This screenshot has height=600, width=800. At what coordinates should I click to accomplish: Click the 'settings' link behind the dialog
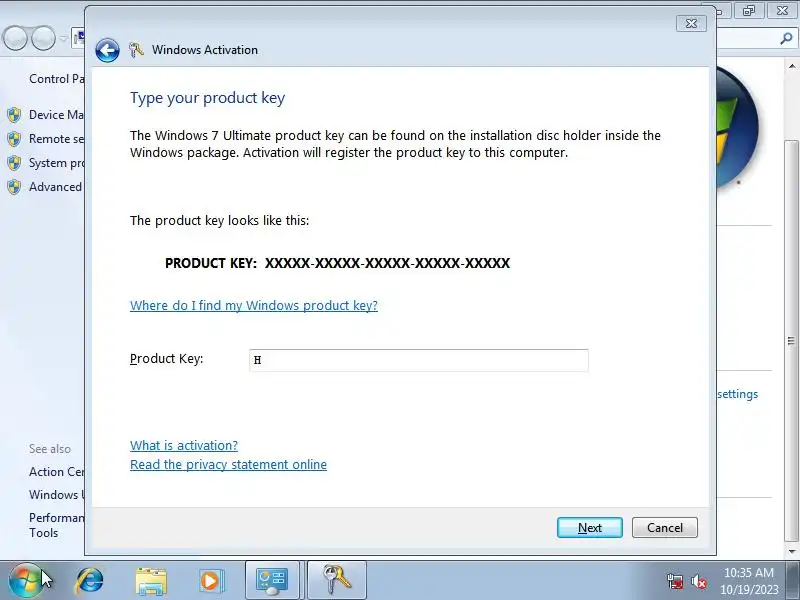(737, 394)
